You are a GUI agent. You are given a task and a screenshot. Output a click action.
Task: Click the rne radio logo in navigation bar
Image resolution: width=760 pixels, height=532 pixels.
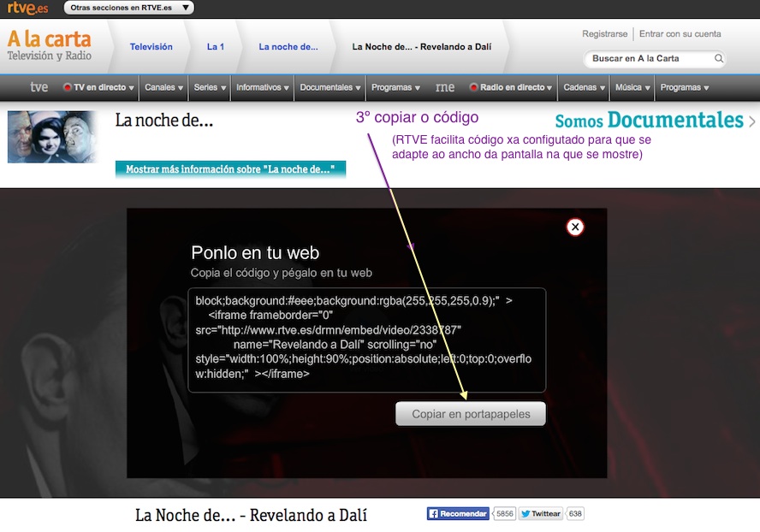(444, 86)
